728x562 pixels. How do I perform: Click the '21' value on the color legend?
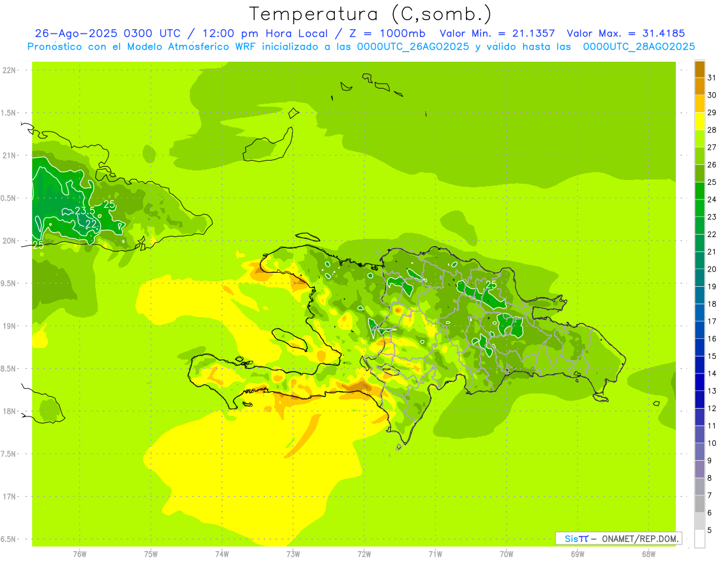pos(712,252)
